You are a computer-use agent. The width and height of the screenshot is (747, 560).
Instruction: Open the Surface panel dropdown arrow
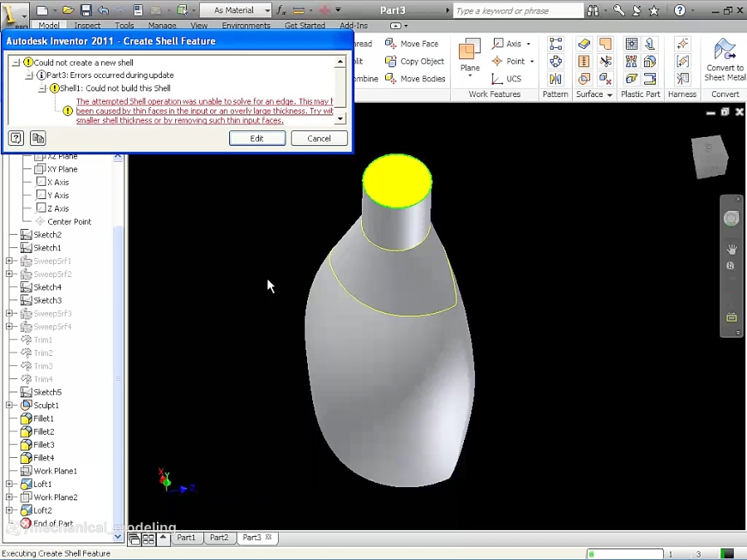[608, 94]
